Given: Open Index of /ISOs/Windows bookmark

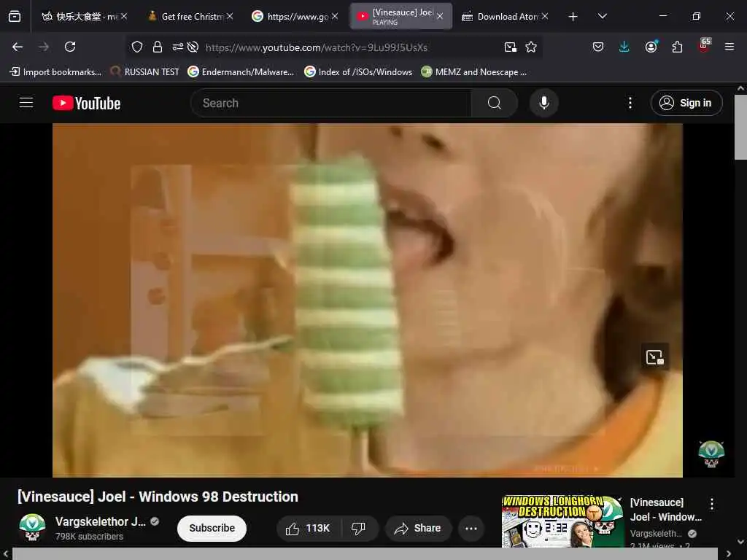Looking at the screenshot, I should pyautogui.click(x=358, y=72).
